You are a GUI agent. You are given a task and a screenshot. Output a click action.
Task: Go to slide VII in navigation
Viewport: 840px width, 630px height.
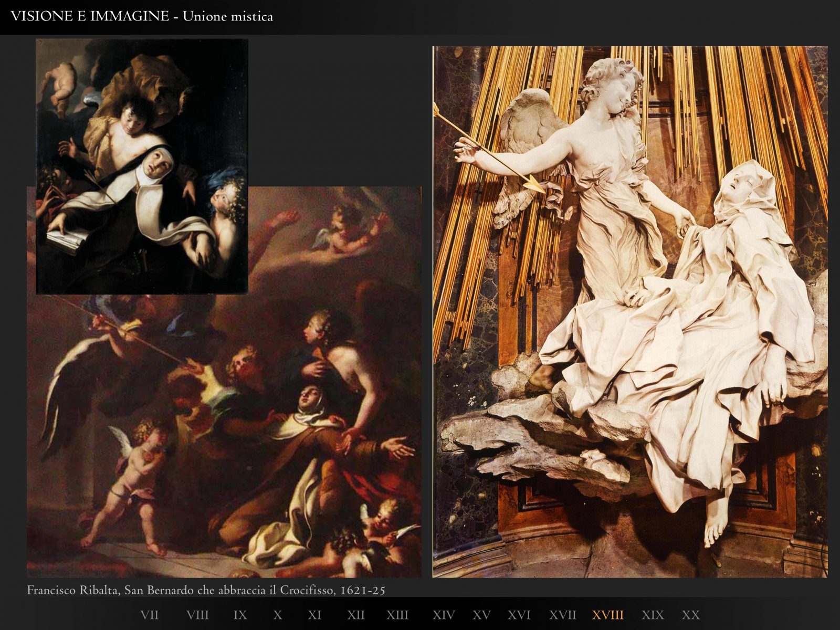pos(149,615)
